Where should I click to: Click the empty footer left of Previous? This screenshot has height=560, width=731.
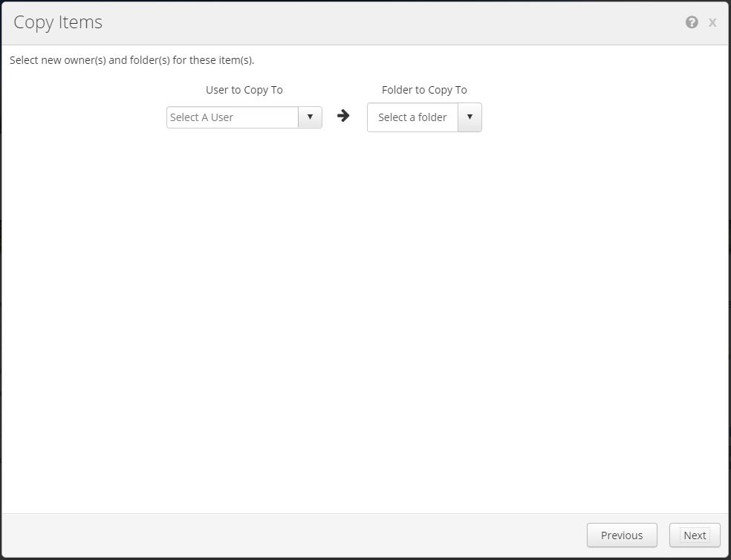pos(297,535)
